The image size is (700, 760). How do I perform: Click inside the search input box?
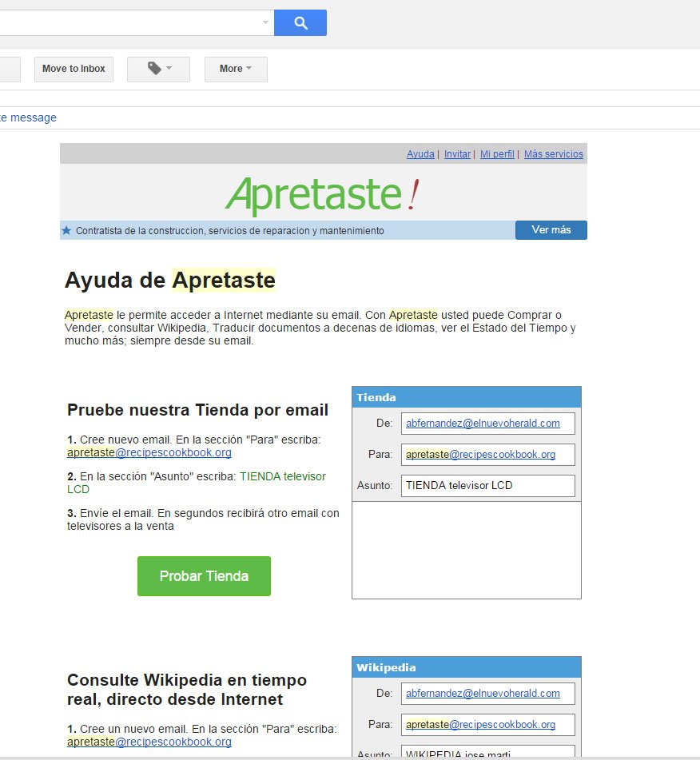[x=128, y=22]
